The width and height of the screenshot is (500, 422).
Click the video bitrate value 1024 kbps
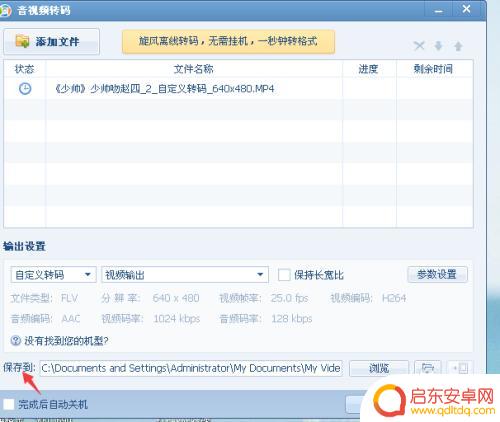[x=177, y=319]
